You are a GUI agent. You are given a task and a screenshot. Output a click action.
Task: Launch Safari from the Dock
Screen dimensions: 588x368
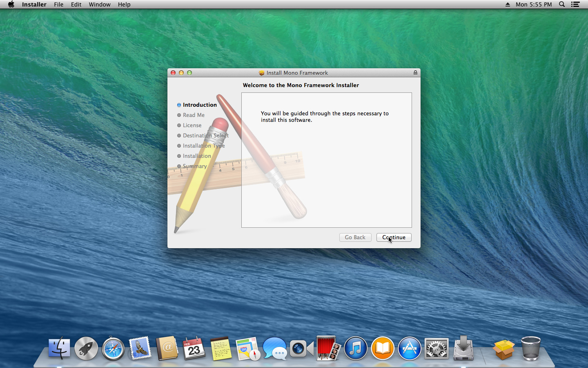(x=113, y=349)
